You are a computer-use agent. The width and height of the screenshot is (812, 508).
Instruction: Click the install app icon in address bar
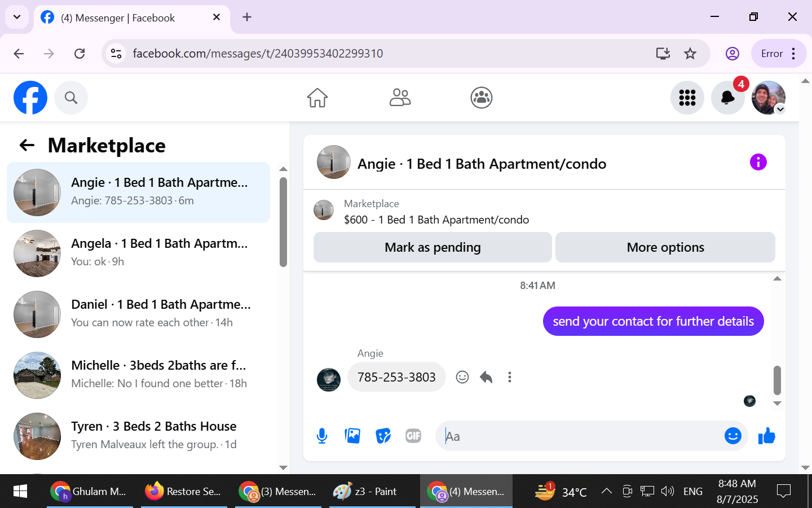(663, 54)
